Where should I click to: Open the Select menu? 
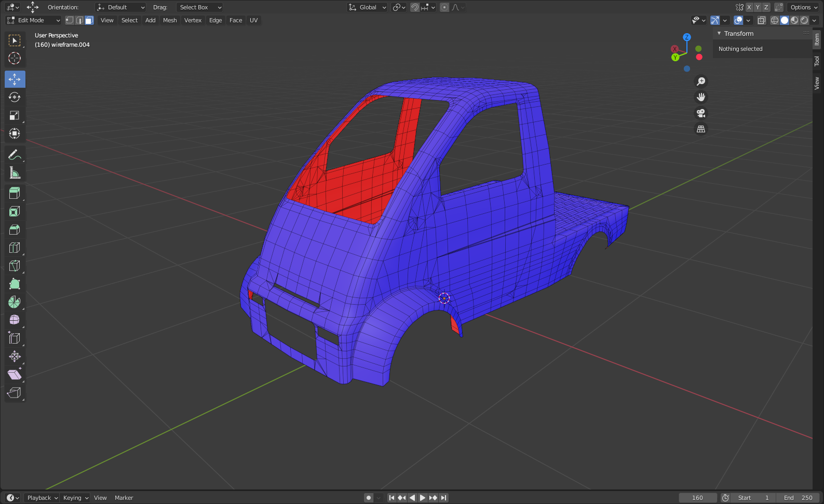tap(129, 20)
